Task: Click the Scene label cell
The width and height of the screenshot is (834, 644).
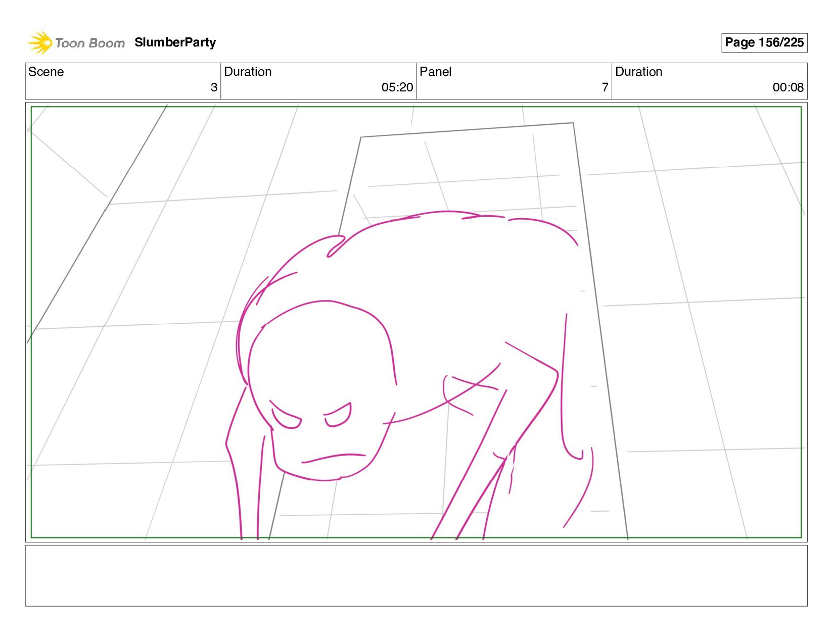Action: tap(123, 81)
